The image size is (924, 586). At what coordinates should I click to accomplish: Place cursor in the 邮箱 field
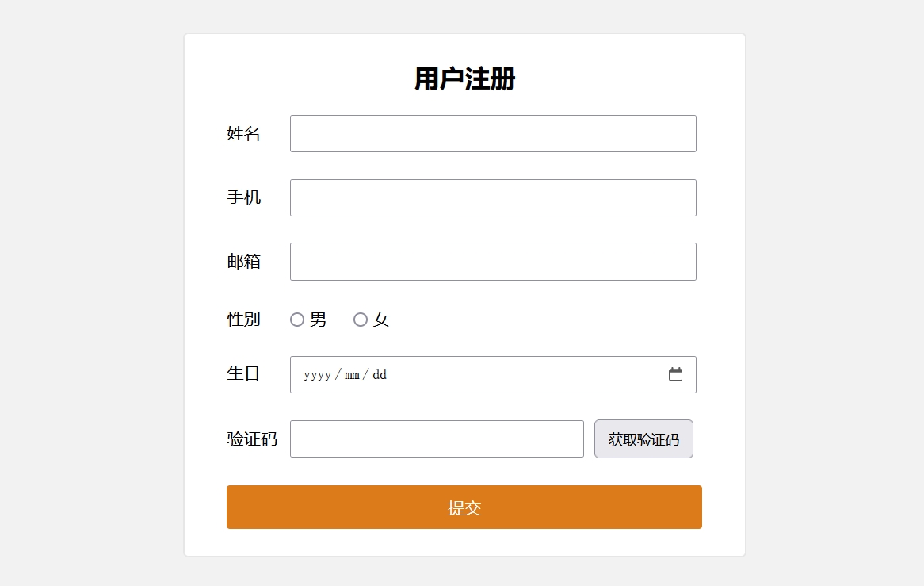click(x=493, y=262)
